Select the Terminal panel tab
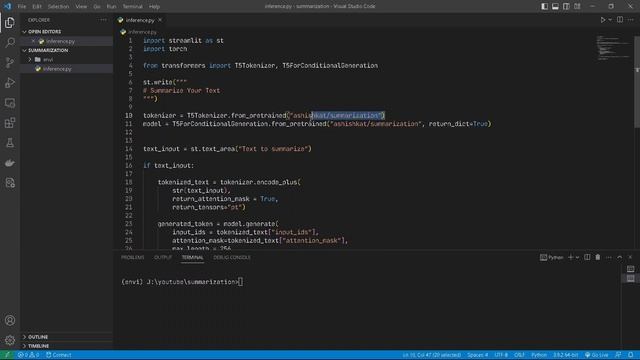Image resolution: width=640 pixels, height=360 pixels. tap(192, 258)
